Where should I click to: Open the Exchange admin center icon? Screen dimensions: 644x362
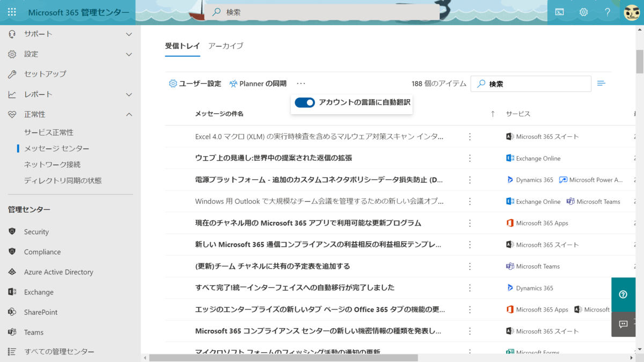click(12, 292)
